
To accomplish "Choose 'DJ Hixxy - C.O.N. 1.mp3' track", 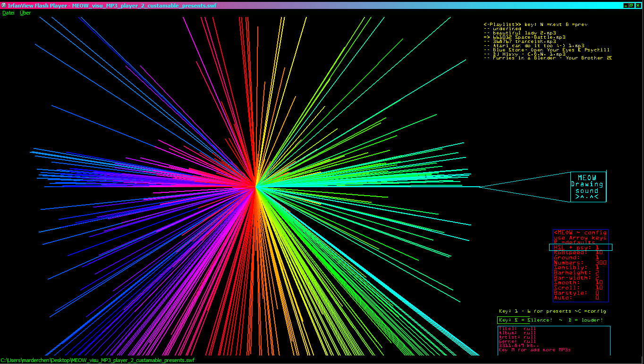I will 525,54.
